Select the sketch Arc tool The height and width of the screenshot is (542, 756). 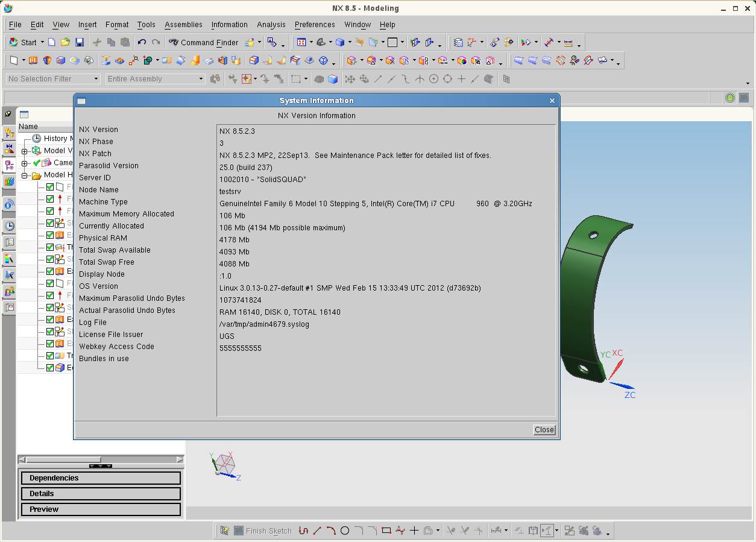[x=331, y=531]
